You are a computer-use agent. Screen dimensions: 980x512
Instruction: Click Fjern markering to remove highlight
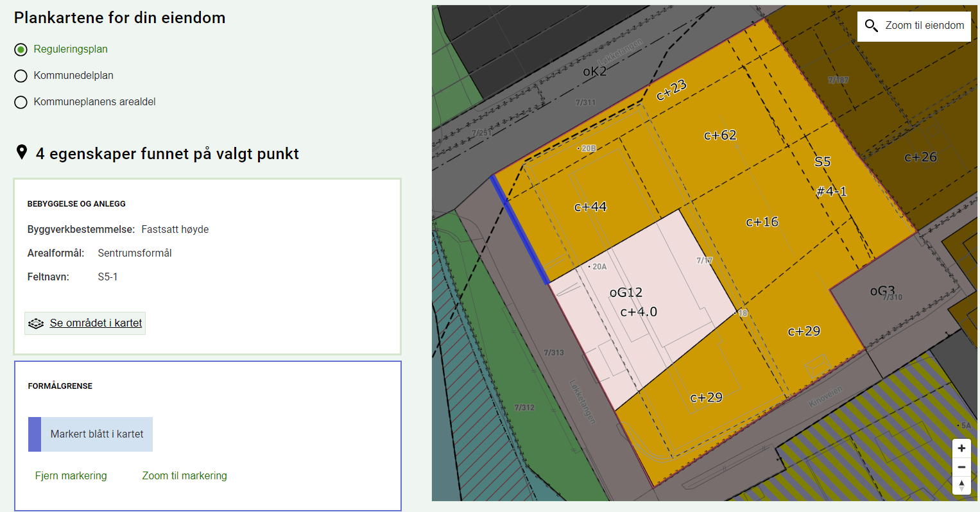71,475
